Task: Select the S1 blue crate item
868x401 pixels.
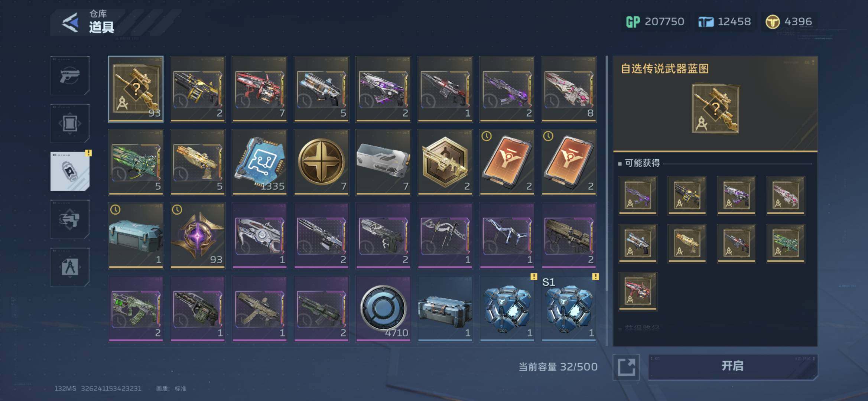Action: point(569,309)
